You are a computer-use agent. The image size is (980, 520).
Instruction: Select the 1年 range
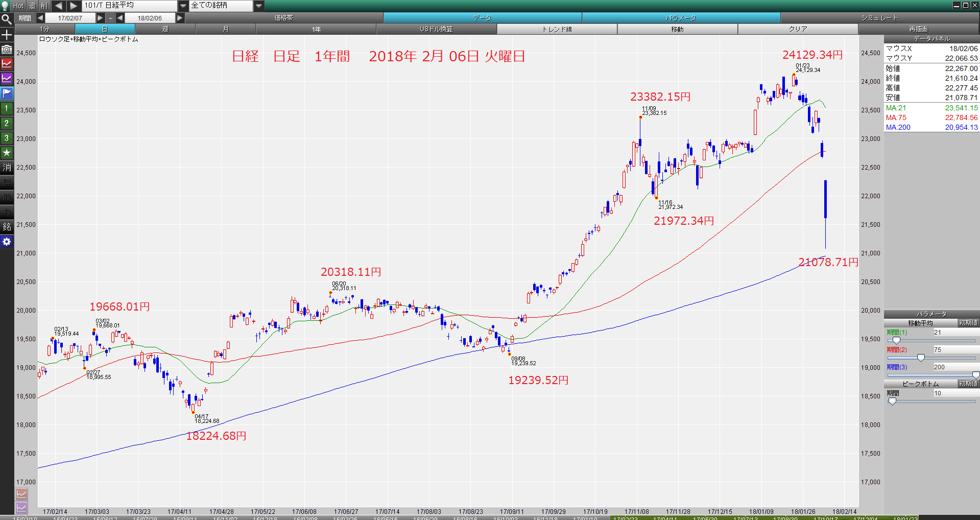[316, 29]
